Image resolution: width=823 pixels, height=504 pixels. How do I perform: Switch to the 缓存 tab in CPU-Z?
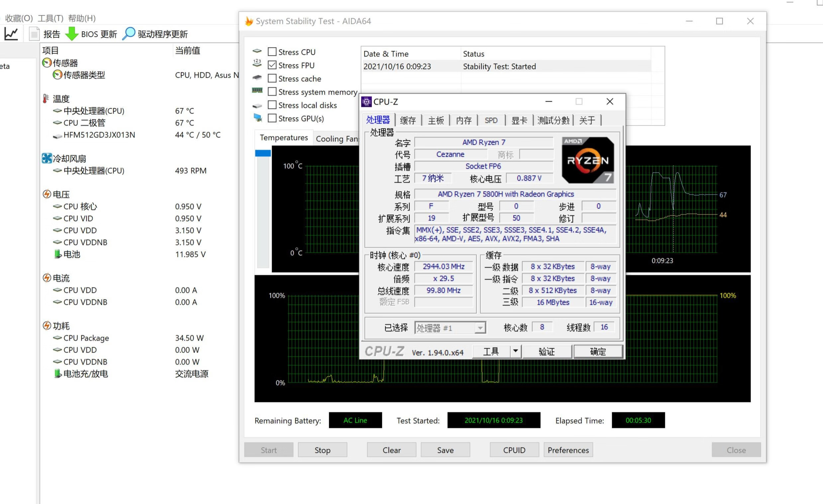click(408, 120)
